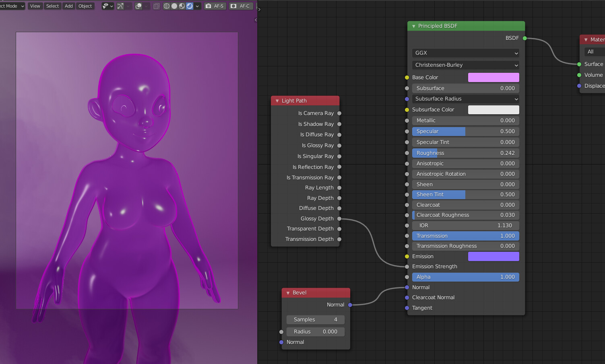This screenshot has height=364, width=605.
Task: Open the viewport shading options dropdown
Action: (197, 6)
